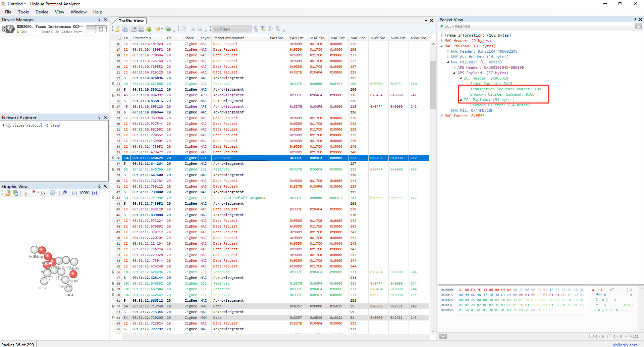
Task: Sort by the Packet Information column header
Action: [x=239, y=38]
